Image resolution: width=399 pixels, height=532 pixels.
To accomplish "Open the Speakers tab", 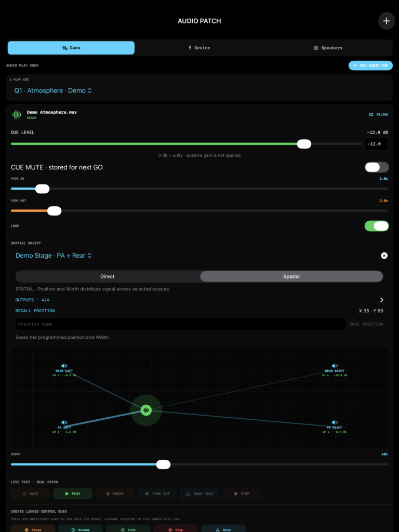I will click(x=327, y=48).
